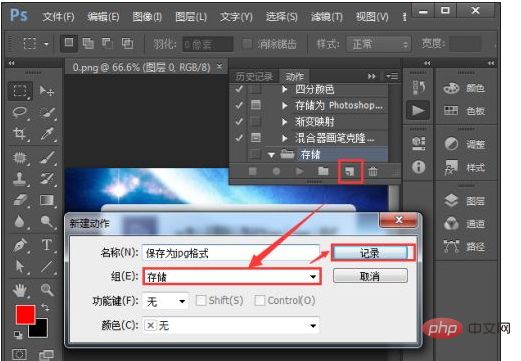The height and width of the screenshot is (361, 521).
Task: Open the 图像(I) menu
Action: (x=147, y=17)
